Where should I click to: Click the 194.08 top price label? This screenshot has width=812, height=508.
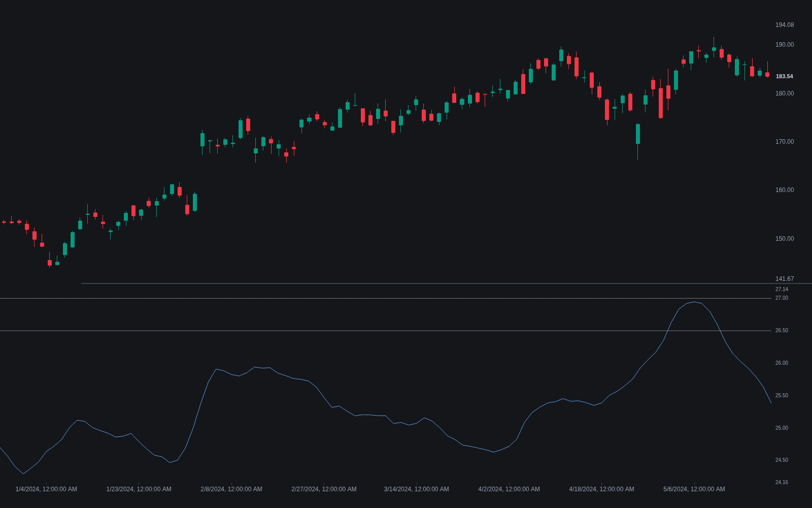point(785,25)
